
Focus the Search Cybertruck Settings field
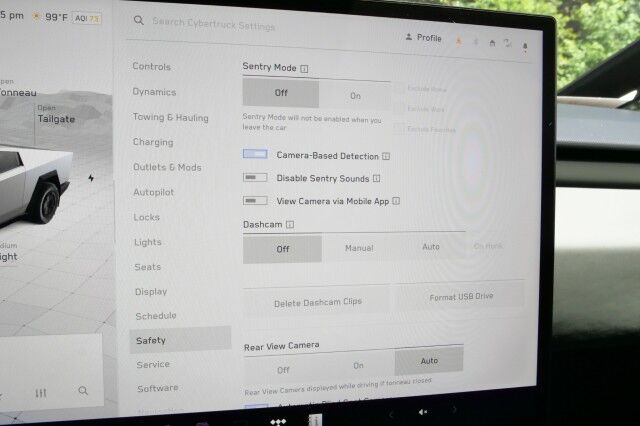tap(213, 24)
